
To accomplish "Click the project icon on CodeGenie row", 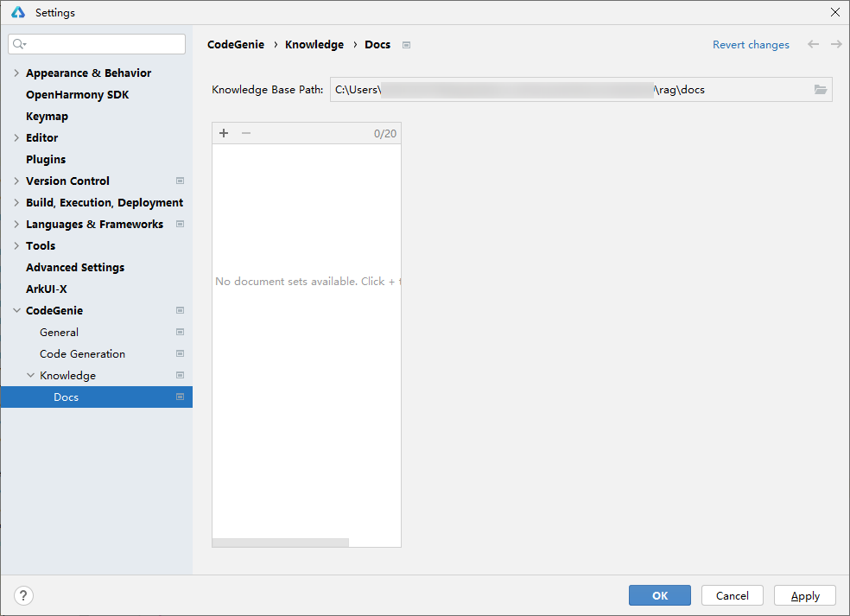I will [180, 310].
